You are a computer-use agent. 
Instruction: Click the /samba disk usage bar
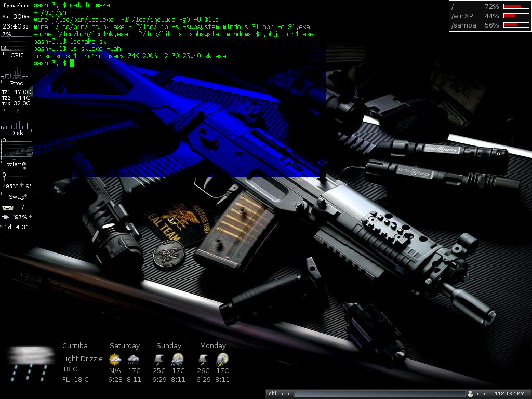[x=516, y=25]
